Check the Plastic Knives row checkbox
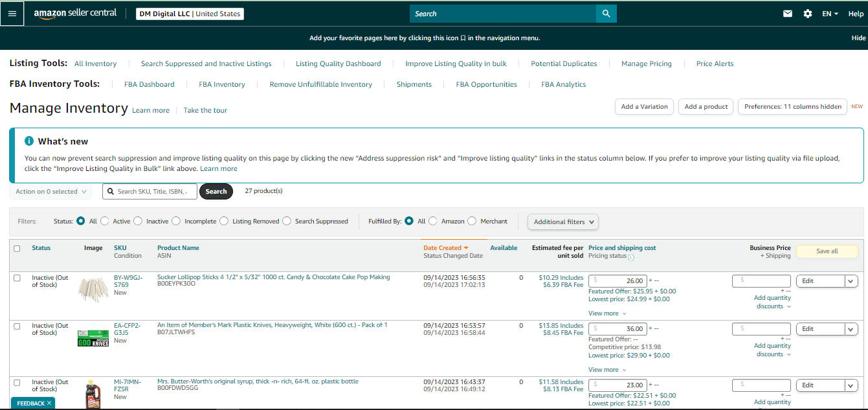 pyautogui.click(x=17, y=326)
